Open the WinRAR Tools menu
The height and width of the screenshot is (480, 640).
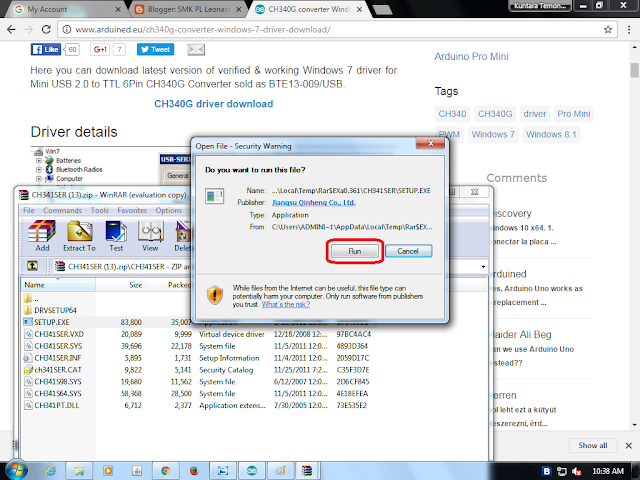100,210
